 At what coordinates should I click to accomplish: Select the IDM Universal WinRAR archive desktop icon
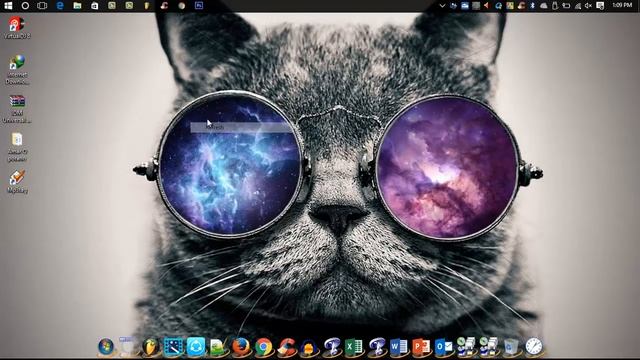17,109
